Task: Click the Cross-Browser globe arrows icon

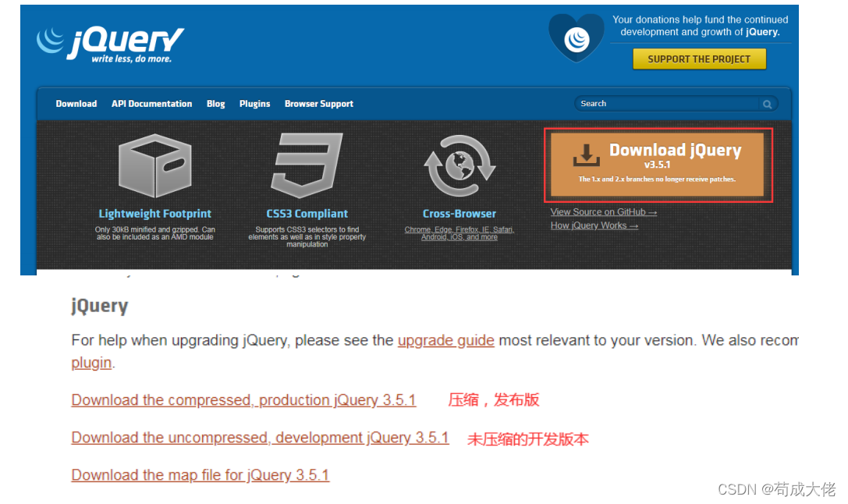Action: [459, 165]
